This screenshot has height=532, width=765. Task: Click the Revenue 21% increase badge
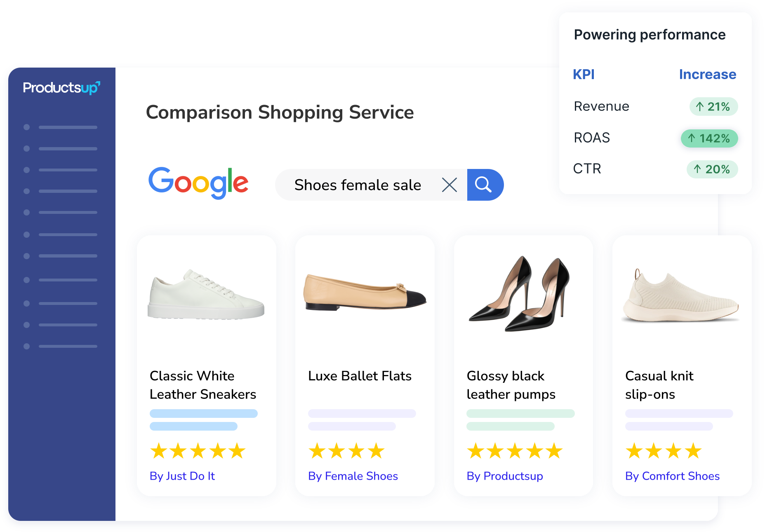[713, 107]
